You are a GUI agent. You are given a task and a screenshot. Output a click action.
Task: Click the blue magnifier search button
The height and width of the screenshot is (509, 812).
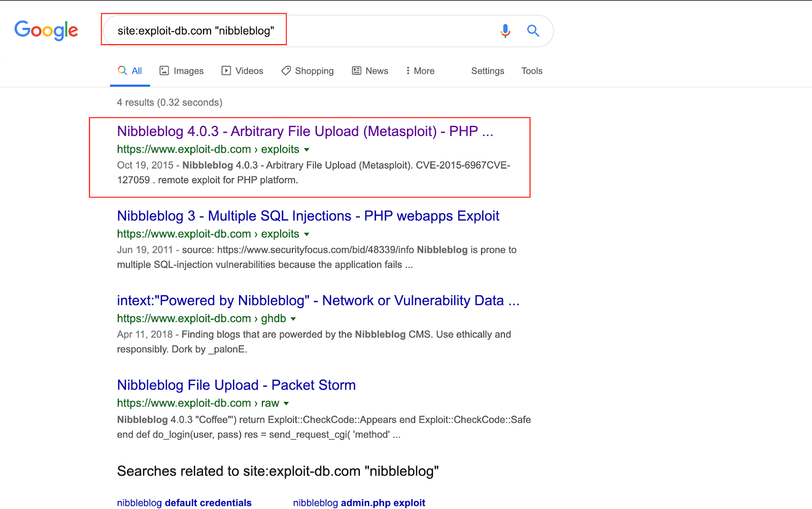pos(533,31)
